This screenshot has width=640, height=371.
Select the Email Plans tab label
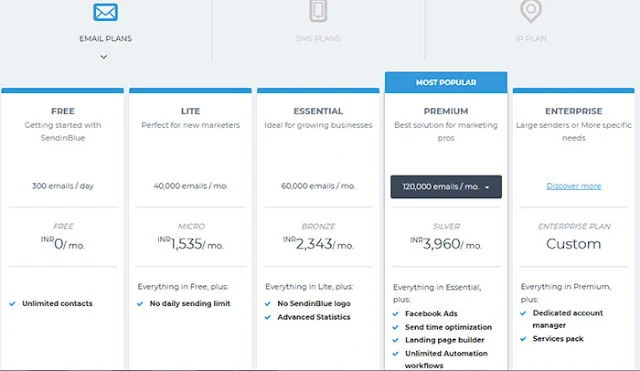(105, 38)
